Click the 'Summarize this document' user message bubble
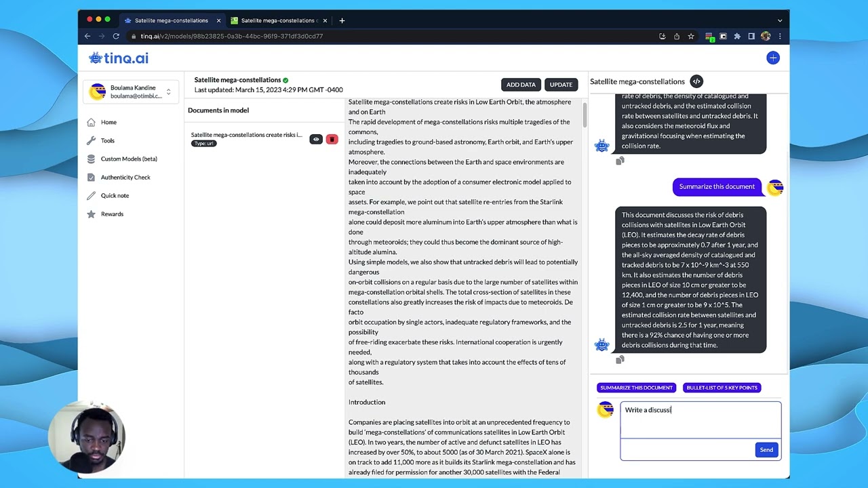This screenshot has width=868, height=488. click(x=717, y=187)
